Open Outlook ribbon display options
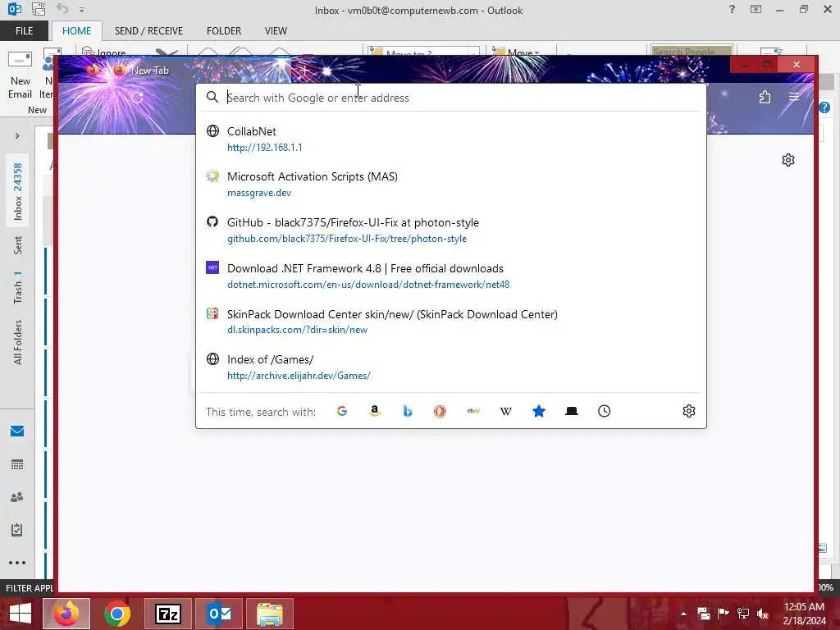 coord(756,9)
